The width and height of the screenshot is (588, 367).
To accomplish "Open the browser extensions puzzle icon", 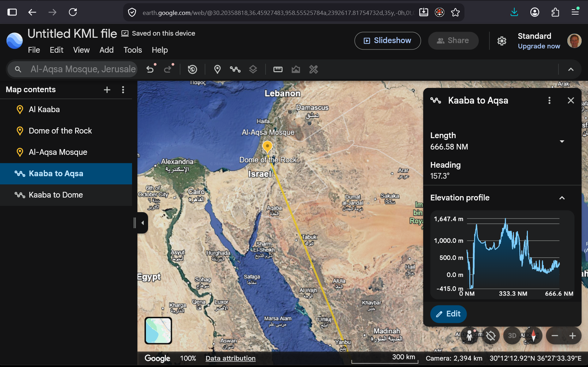I will [555, 12].
